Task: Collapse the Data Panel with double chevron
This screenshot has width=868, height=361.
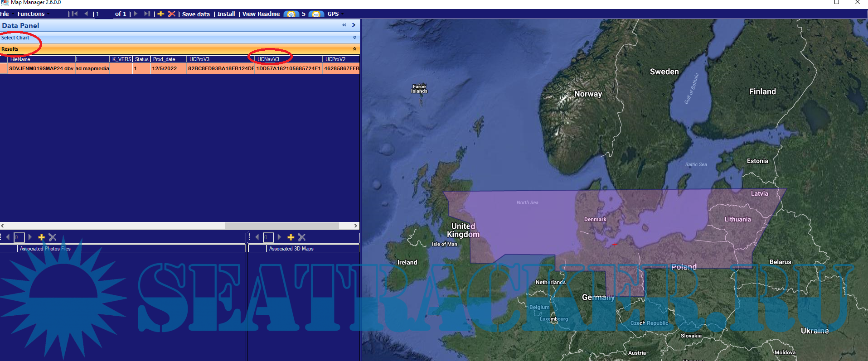Action: (344, 25)
